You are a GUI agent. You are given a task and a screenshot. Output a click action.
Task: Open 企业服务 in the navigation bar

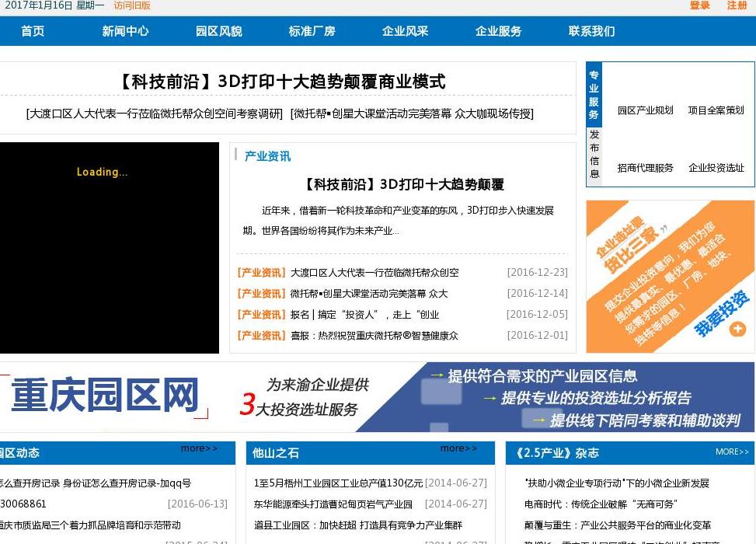[x=499, y=31]
